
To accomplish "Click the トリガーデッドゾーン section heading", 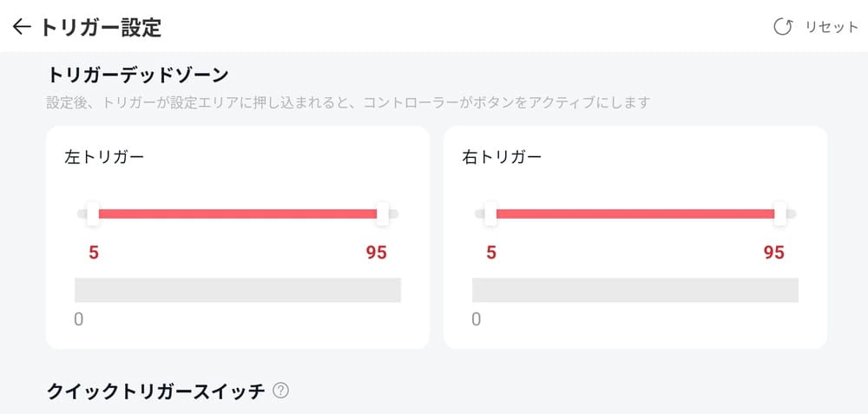I will [137, 75].
